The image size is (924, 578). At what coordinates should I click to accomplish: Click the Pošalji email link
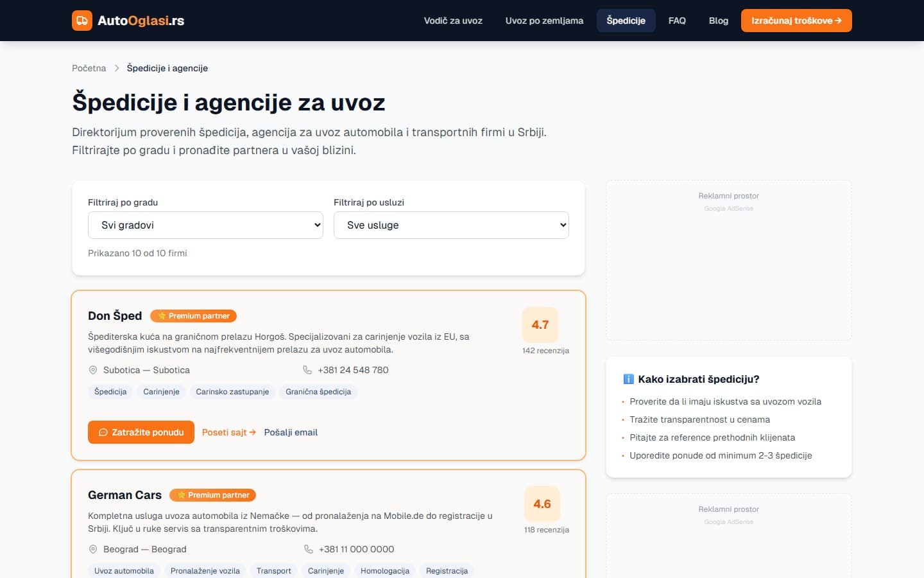pos(291,432)
